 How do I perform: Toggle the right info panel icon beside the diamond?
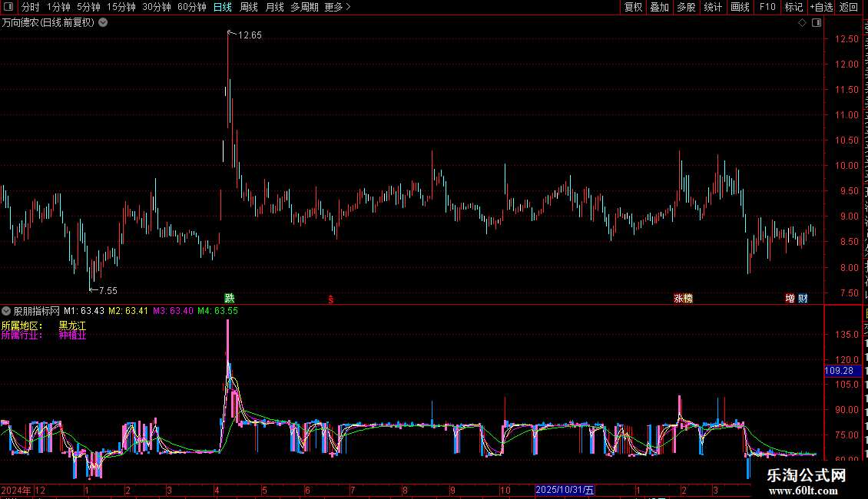click(817, 23)
